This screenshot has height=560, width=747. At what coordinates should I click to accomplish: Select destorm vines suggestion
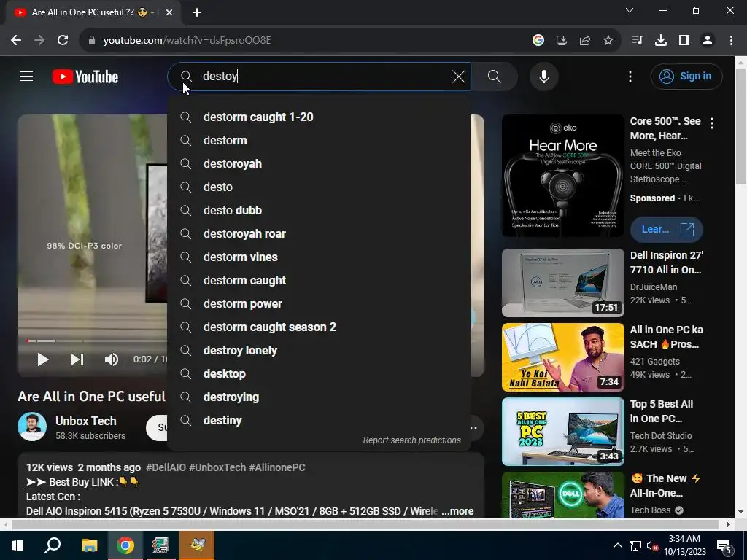[319, 257]
